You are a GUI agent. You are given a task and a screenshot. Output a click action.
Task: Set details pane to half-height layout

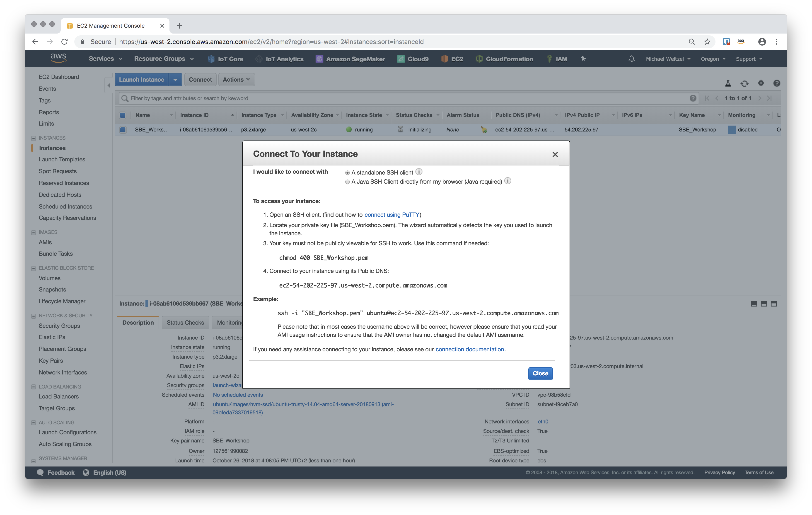[764, 304]
